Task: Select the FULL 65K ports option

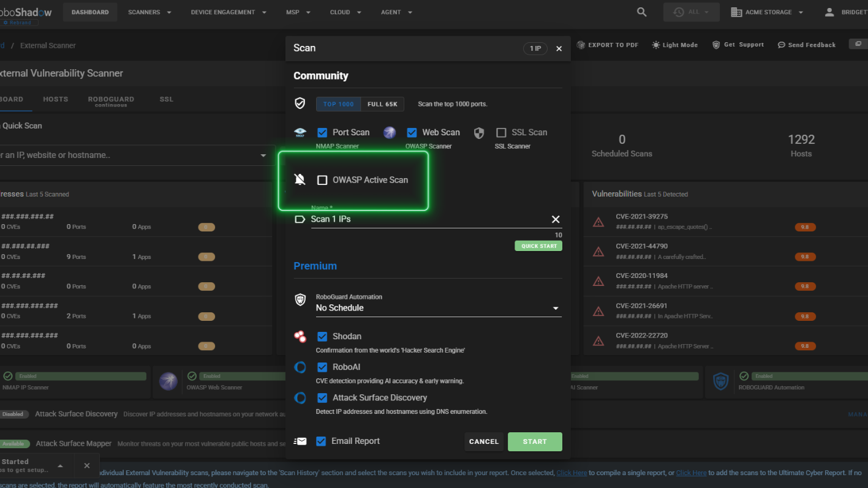Action: pyautogui.click(x=382, y=104)
